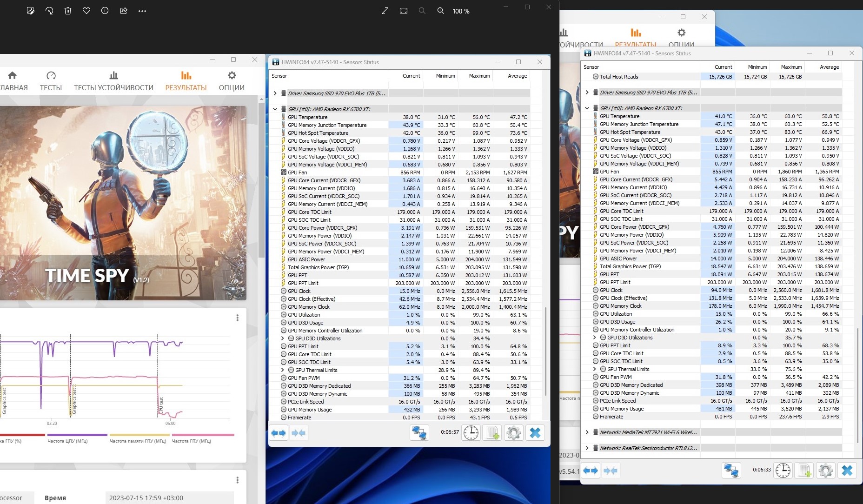Click the log file icon in the 0:06:33 HWiNFO window

pyautogui.click(x=804, y=471)
